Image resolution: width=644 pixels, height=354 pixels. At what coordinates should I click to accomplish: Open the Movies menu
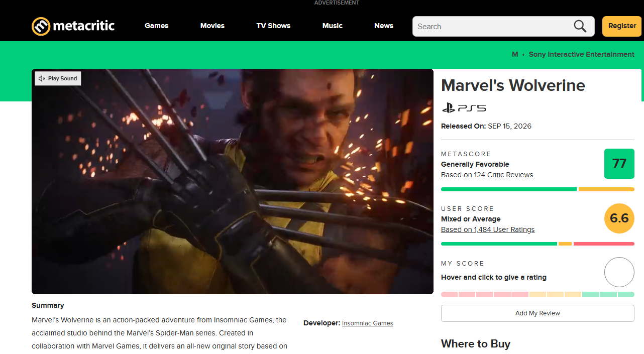(212, 26)
